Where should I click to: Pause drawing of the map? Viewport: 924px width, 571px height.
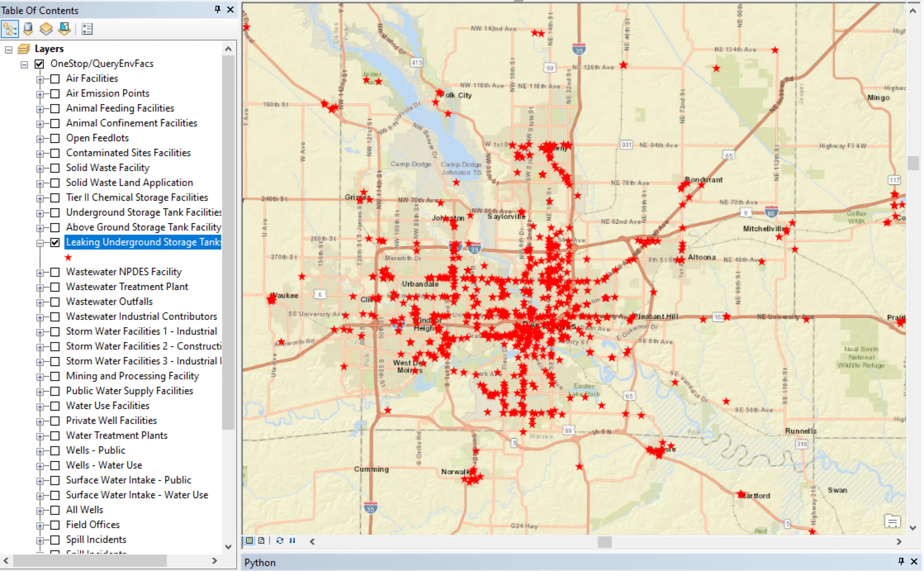[292, 540]
